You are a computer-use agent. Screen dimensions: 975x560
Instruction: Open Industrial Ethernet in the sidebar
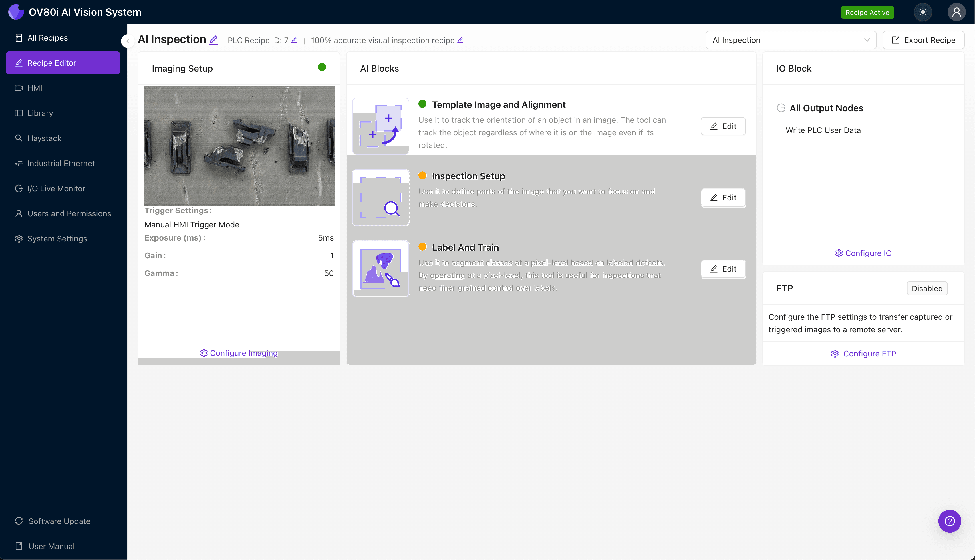(61, 163)
